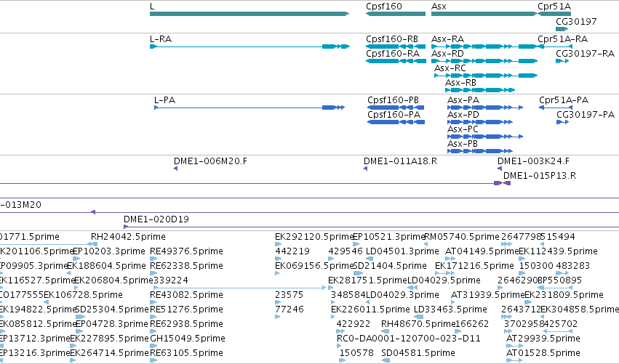619x364 pixels.
Task: Select CG30197-RA transcript label
Action: coord(585,54)
